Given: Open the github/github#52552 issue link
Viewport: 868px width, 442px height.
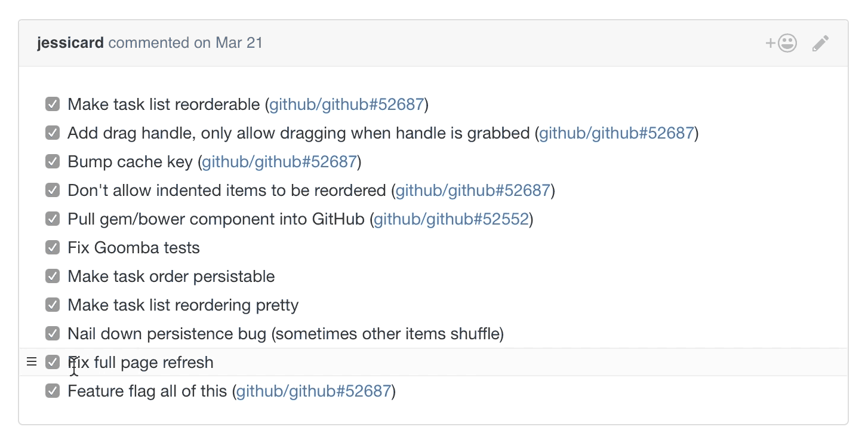Looking at the screenshot, I should tap(451, 219).
